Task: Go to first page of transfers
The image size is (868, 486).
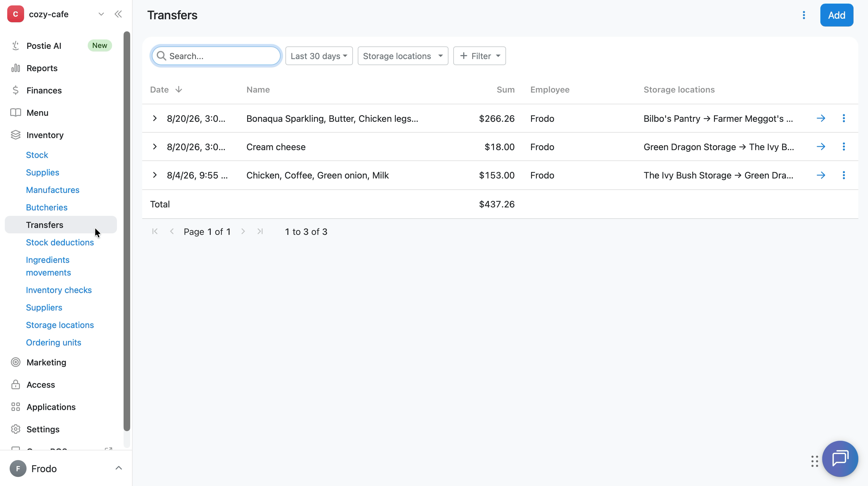Action: tap(155, 231)
